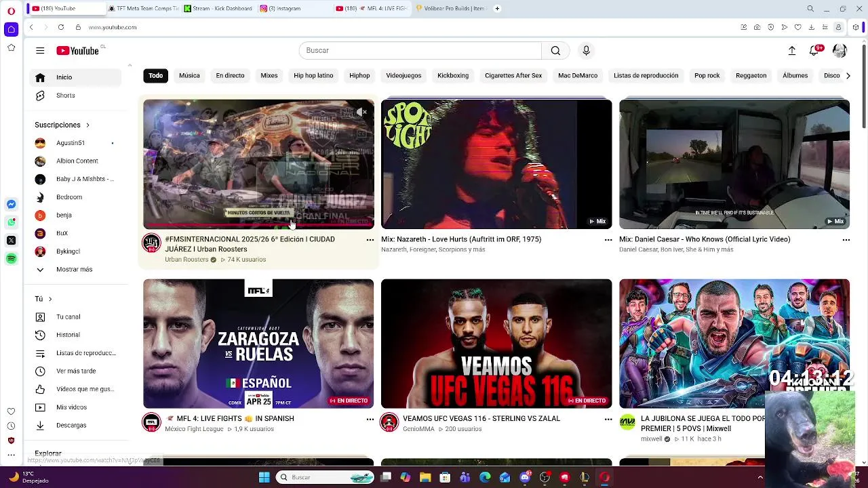The width and height of the screenshot is (868, 488).
Task: Open the YouTube hamburger guide menu
Action: pyautogui.click(x=40, y=51)
